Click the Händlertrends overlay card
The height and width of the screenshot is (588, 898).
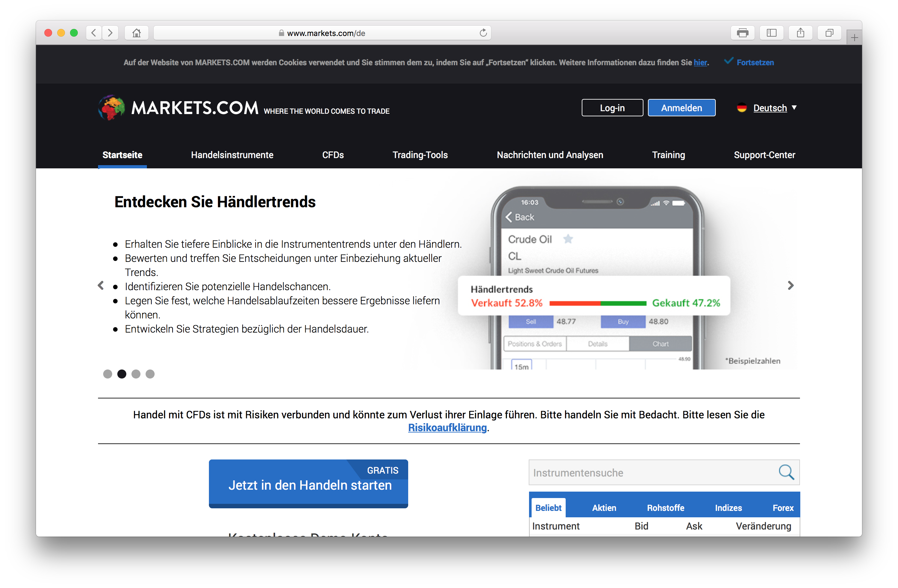[594, 295]
